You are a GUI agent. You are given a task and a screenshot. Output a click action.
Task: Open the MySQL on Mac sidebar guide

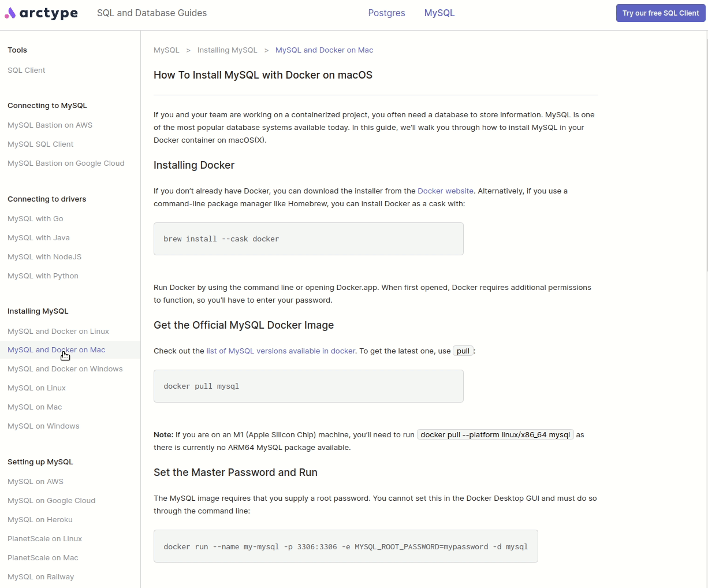click(35, 407)
